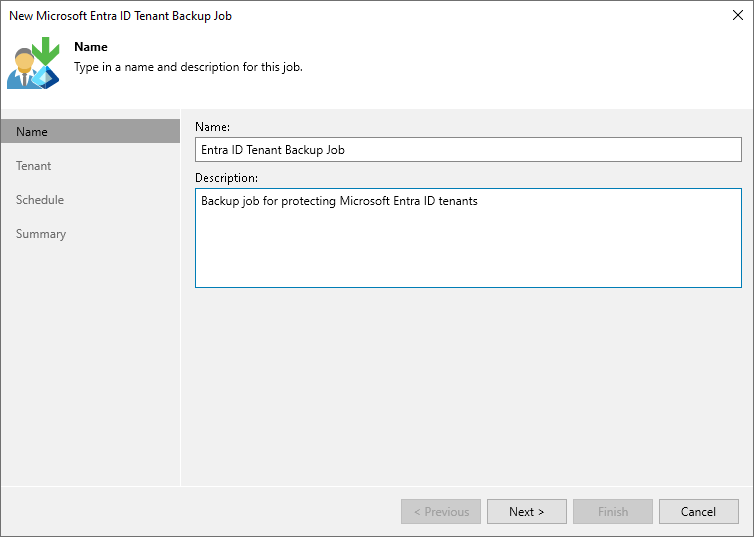This screenshot has width=754, height=537.
Task: Click the Cancel button
Action: pyautogui.click(x=698, y=511)
